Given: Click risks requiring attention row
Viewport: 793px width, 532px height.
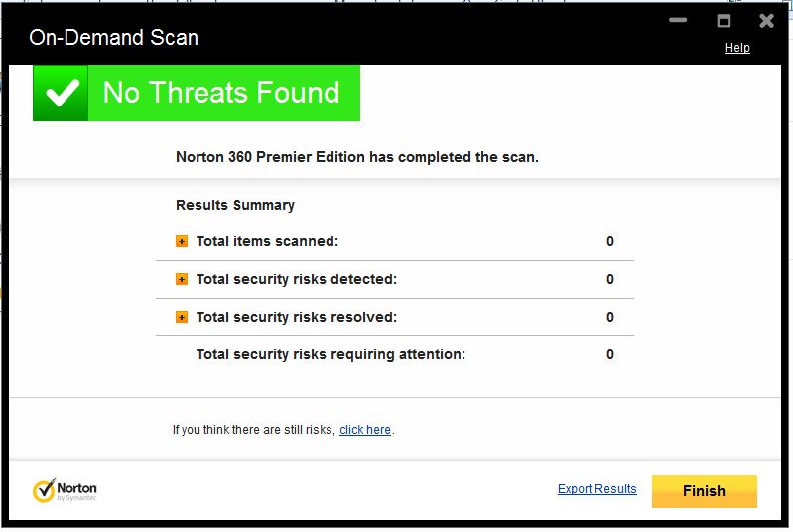Looking at the screenshot, I should coord(330,354).
